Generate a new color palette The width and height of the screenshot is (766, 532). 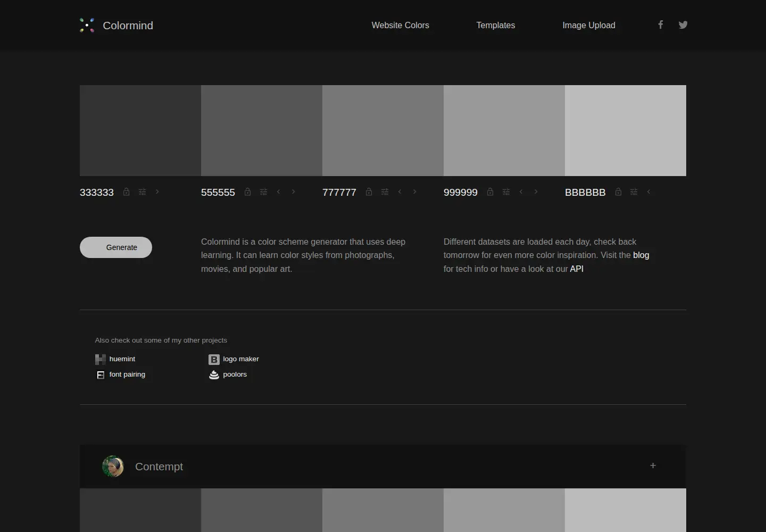click(x=116, y=247)
